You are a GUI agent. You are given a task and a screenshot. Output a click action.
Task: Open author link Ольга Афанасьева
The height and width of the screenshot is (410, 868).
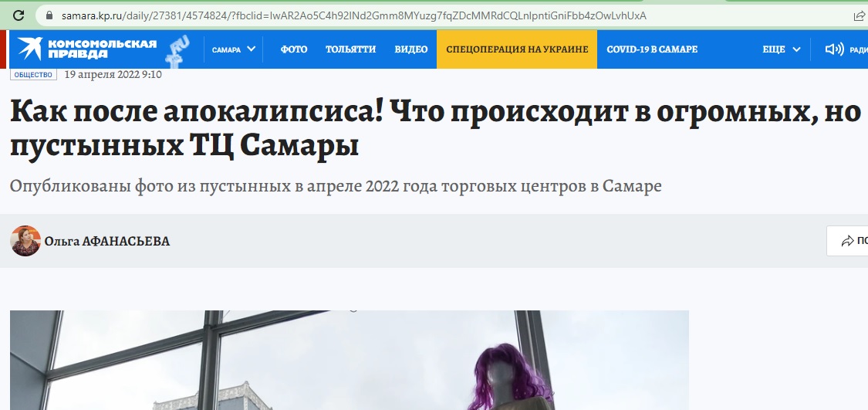tap(107, 242)
